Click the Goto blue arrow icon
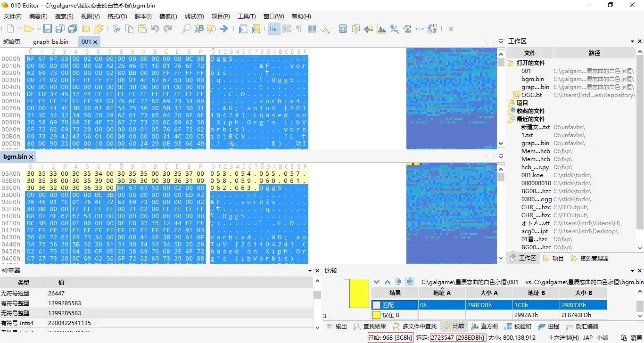 pyautogui.click(x=224, y=29)
